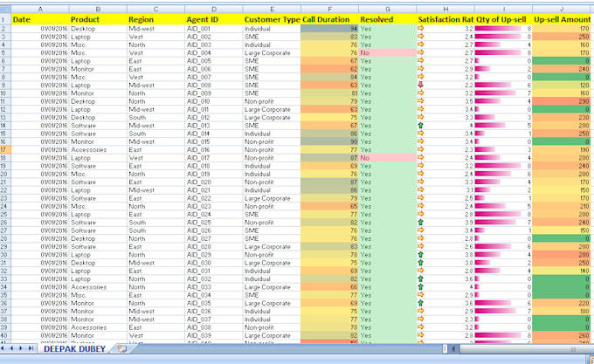Select the yellow sideways arrow icon for AID_004 row
The width and height of the screenshot is (594, 364).
(x=420, y=52)
